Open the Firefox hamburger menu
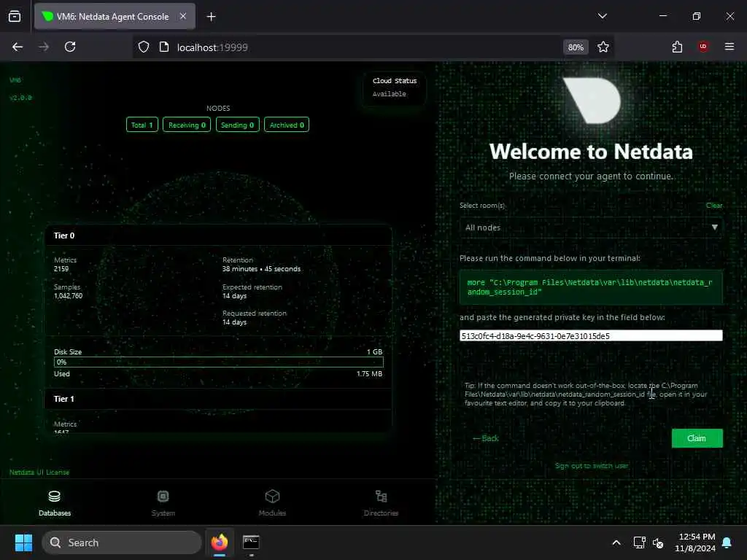Viewport: 747px width, 560px height. pyautogui.click(x=729, y=47)
